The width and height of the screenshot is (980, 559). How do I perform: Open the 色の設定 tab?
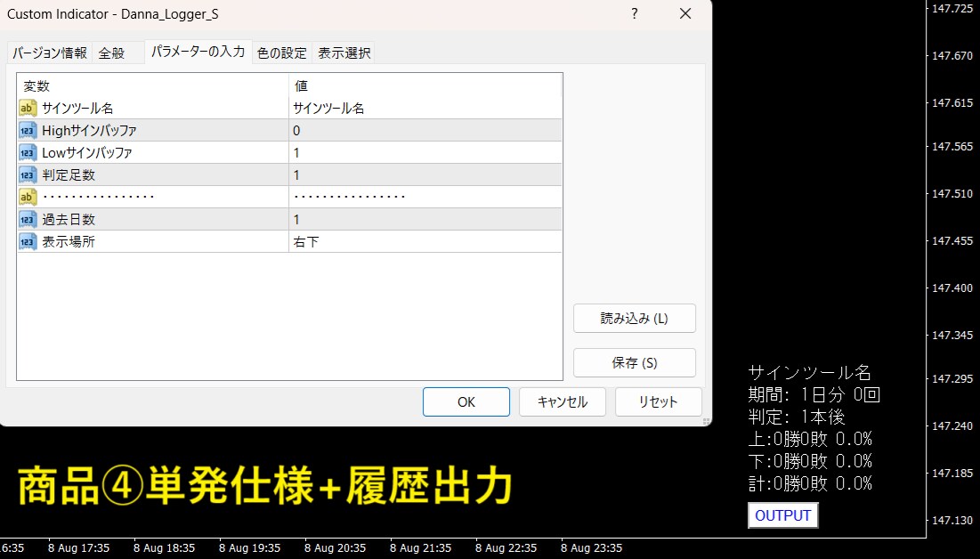282,53
